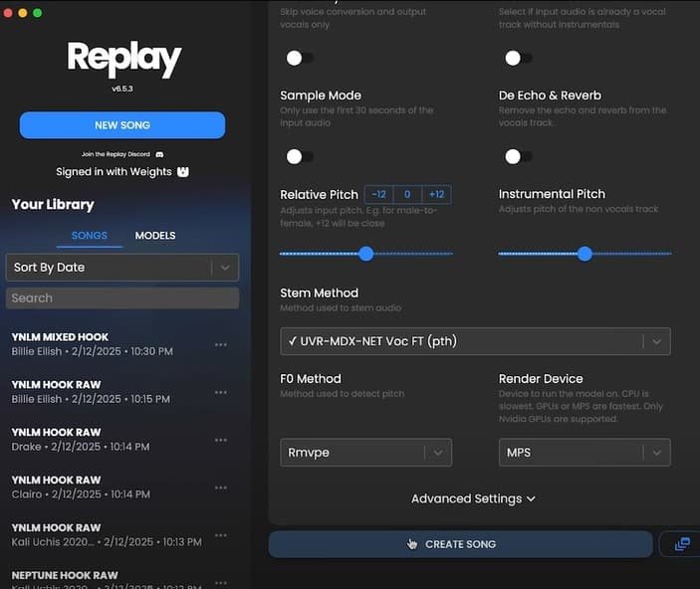This screenshot has height=589, width=700.
Task: Select the YNLM MIXED HOOK song
Action: coord(108,344)
